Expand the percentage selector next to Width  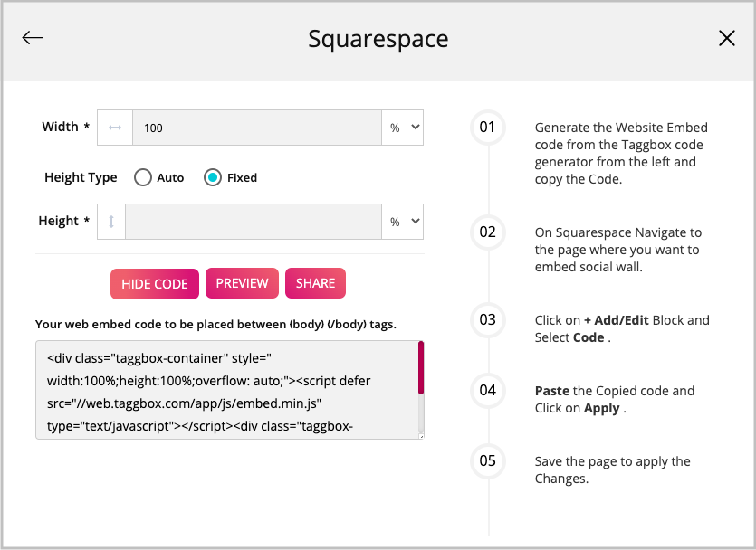402,127
